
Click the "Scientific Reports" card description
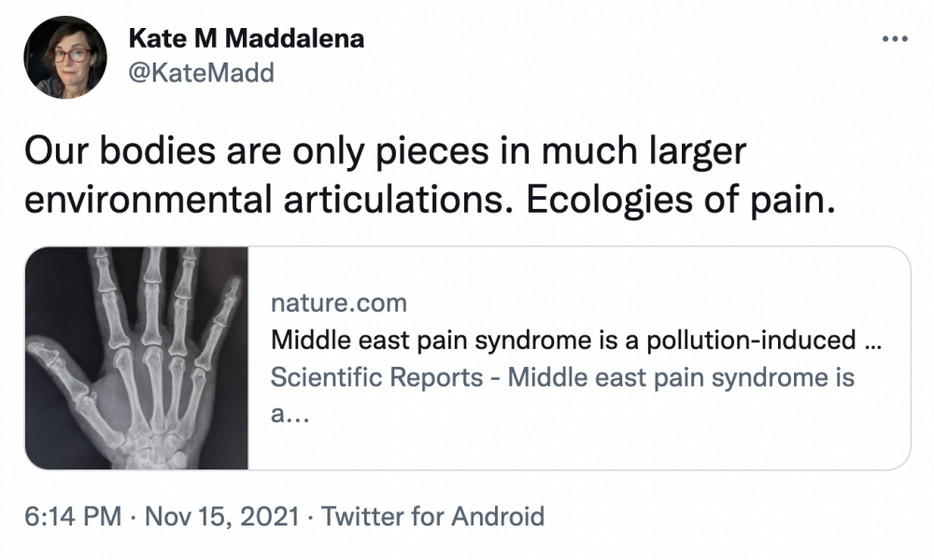(562, 378)
